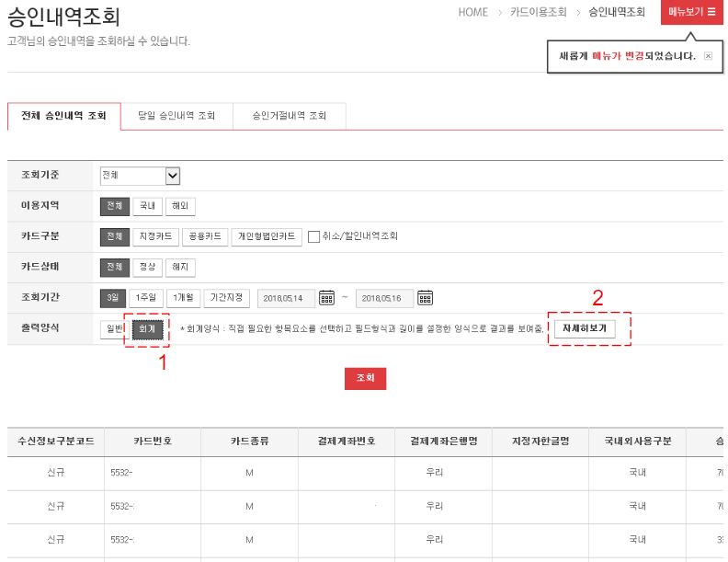The width and height of the screenshot is (728, 562).
Task: Click 신규 in the first table row
Action: coord(56,473)
